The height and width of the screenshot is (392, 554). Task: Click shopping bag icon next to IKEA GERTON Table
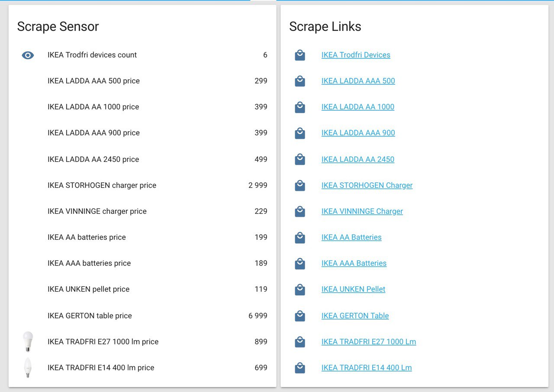tap(300, 316)
